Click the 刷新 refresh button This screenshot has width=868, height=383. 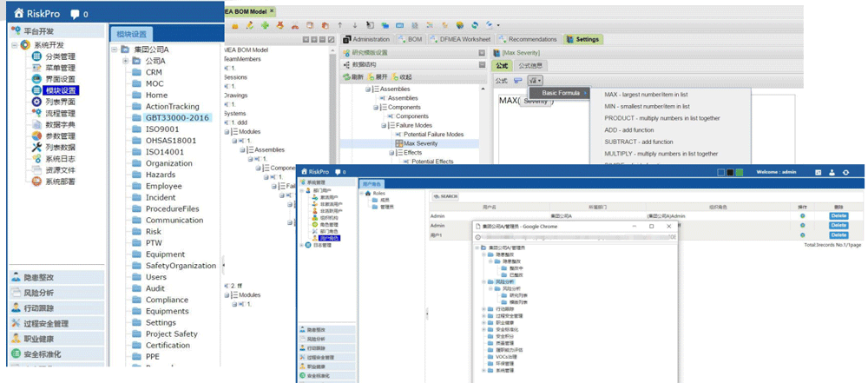click(x=354, y=77)
